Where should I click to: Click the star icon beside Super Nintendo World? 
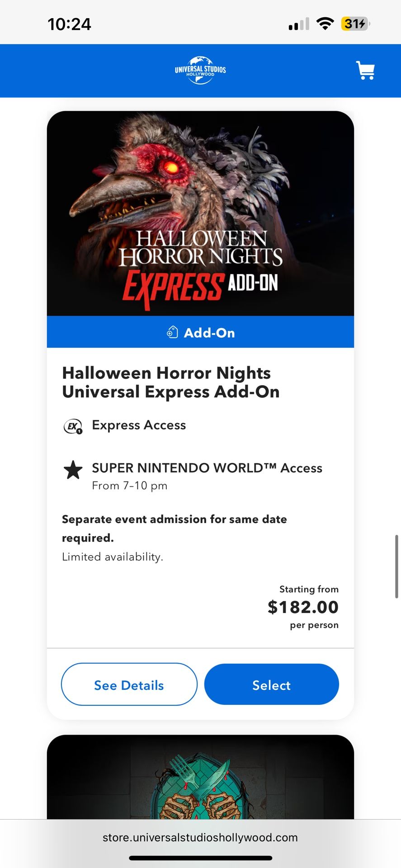73,470
